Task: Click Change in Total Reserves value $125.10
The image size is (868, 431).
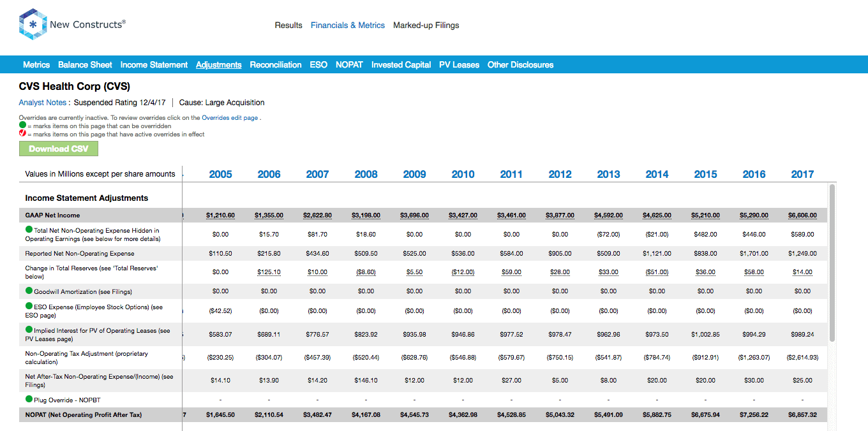Action: tap(269, 272)
